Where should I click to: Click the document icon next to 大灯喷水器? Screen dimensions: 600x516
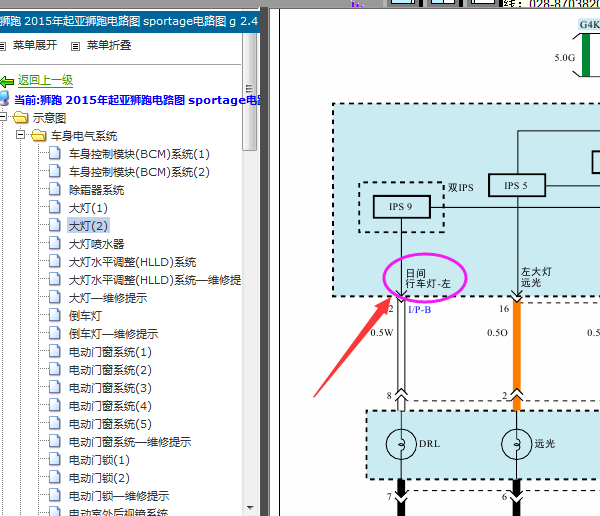(x=55, y=243)
